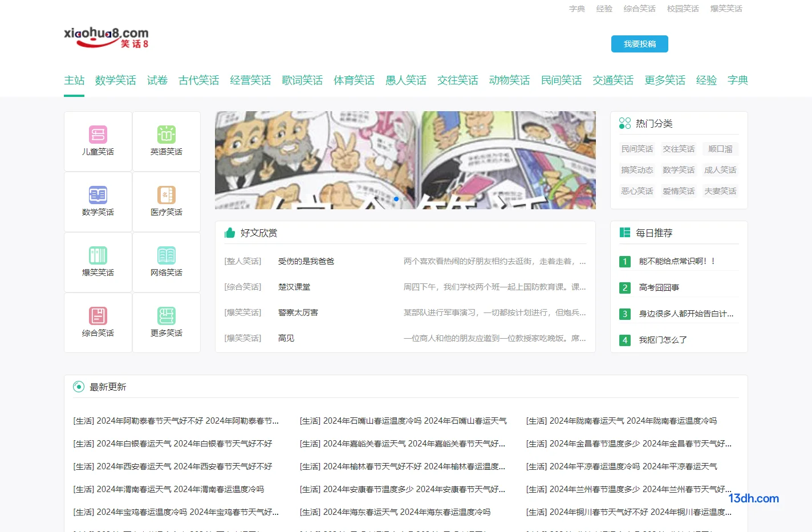Screen dimensions: 812x532
Task: Click the 我要投稿 submit button
Action: point(640,44)
